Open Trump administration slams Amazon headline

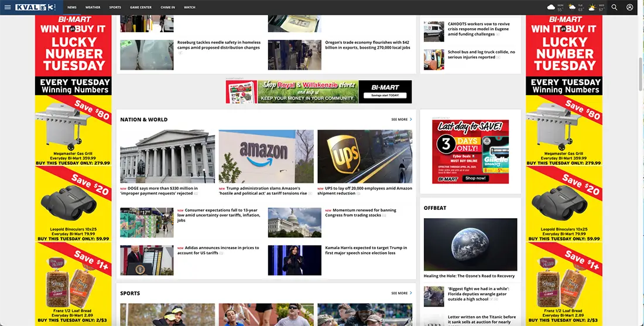click(263, 191)
